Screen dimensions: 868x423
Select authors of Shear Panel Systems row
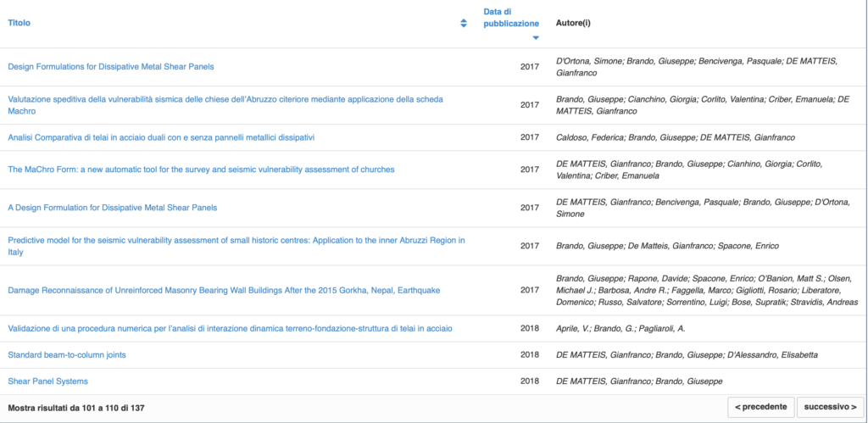639,381
